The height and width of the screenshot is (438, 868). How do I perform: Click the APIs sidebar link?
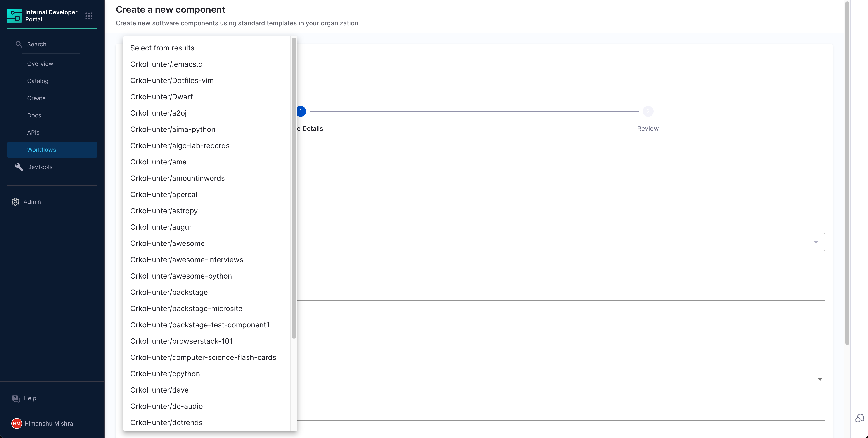tap(33, 133)
